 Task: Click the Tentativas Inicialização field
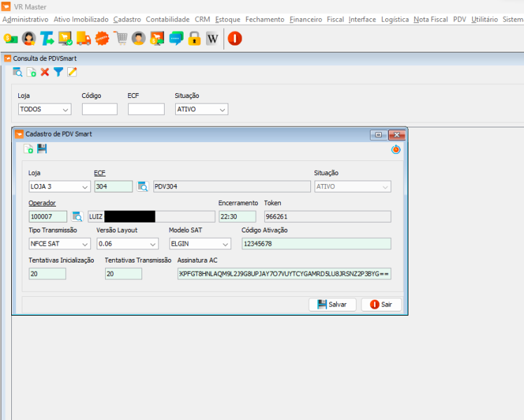[47, 274]
